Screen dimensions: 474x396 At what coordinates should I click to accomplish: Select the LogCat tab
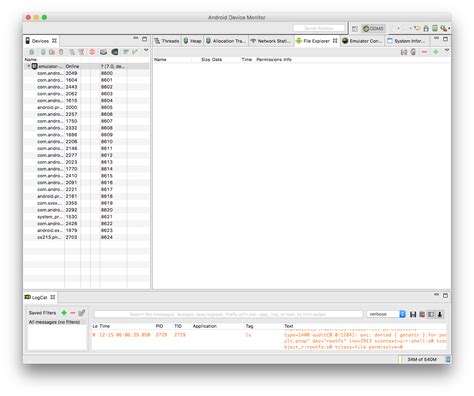click(40, 297)
